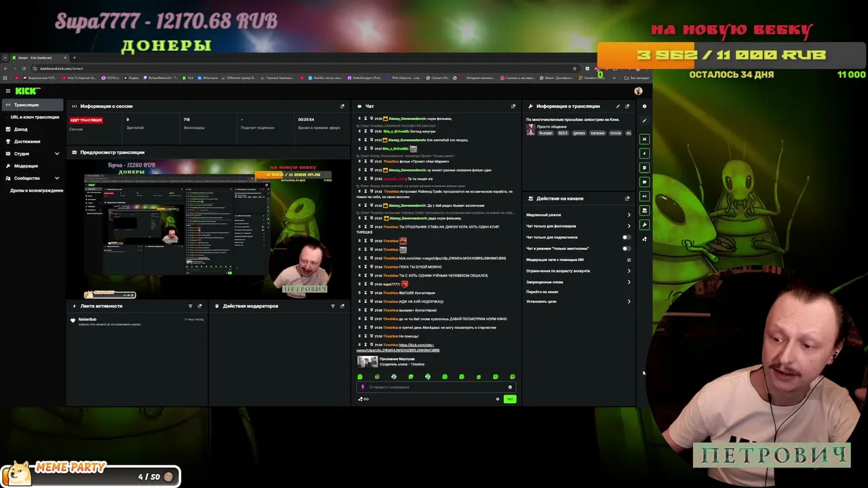Pop out the Информация о трансляции panel
Screen dimensions: 868x488
tap(627, 106)
